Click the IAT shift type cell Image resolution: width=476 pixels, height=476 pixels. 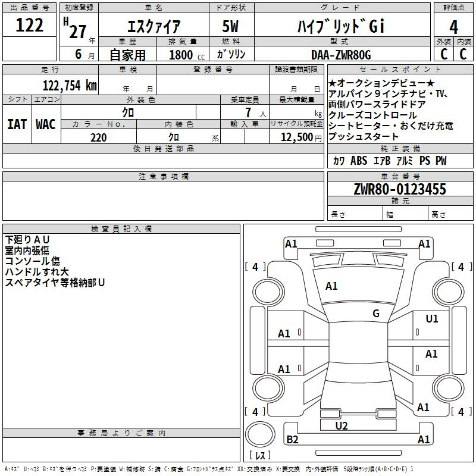click(17, 124)
